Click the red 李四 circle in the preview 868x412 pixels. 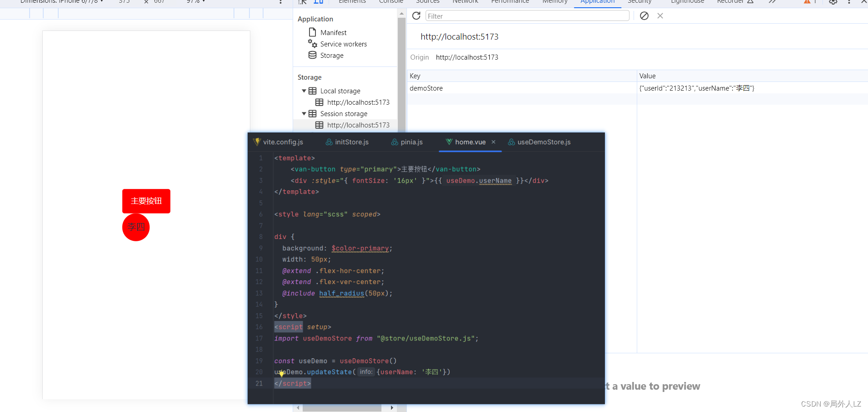(x=136, y=227)
